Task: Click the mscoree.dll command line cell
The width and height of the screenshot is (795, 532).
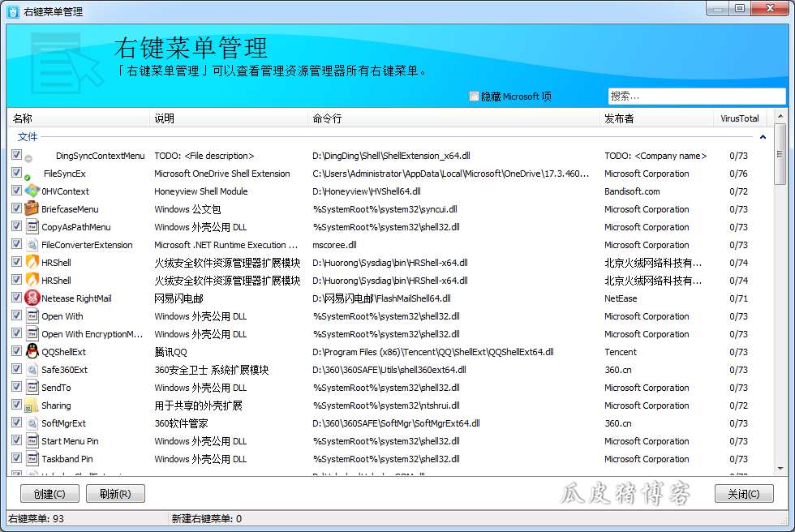Action: pos(334,245)
